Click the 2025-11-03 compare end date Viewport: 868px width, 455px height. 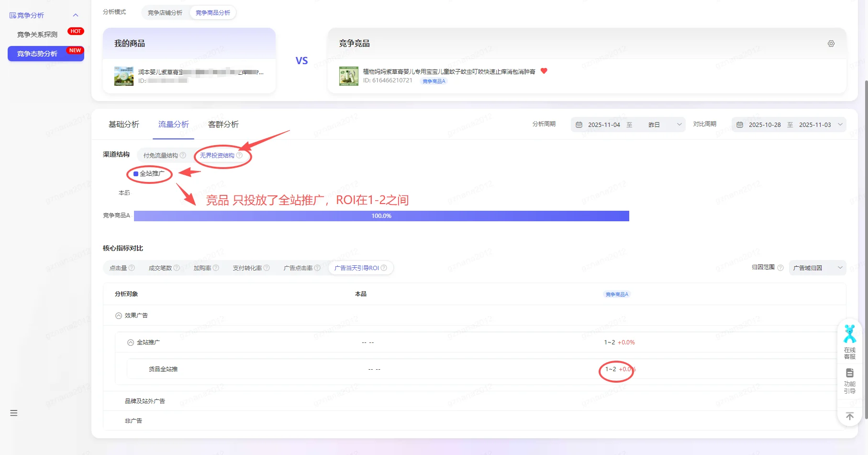(x=815, y=125)
